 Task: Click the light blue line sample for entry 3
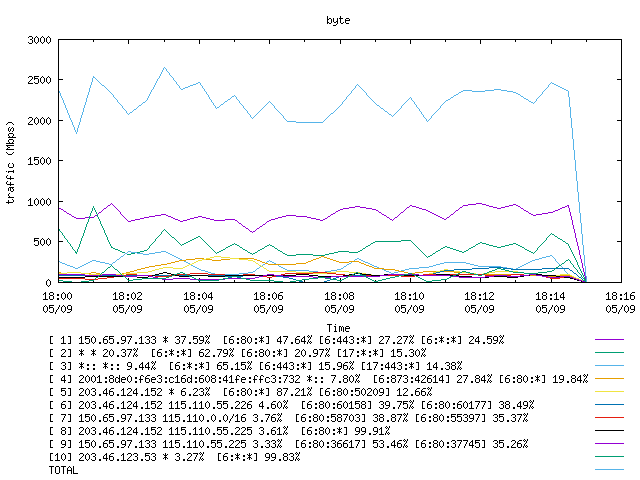[x=609, y=366]
